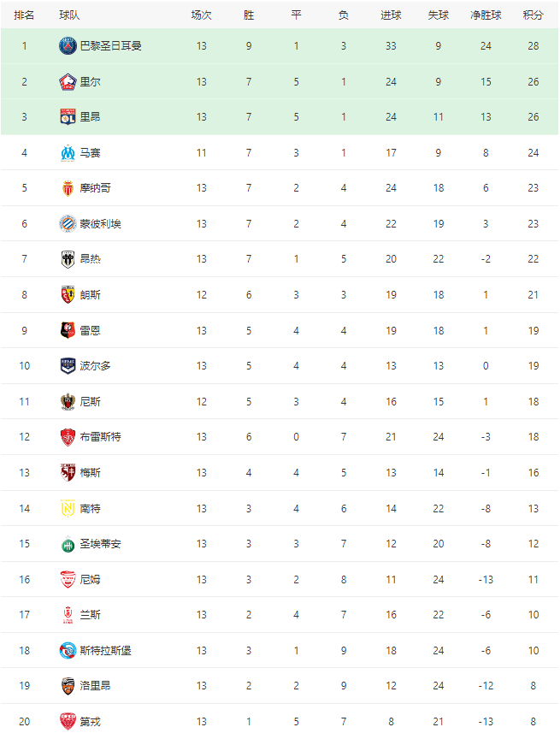Click the Bordeaux team logo
Viewport: 560px width, 739px height.
click(x=68, y=365)
